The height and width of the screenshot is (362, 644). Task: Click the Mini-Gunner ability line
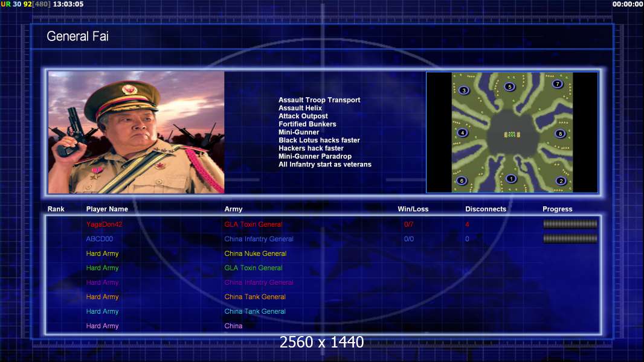coord(298,132)
